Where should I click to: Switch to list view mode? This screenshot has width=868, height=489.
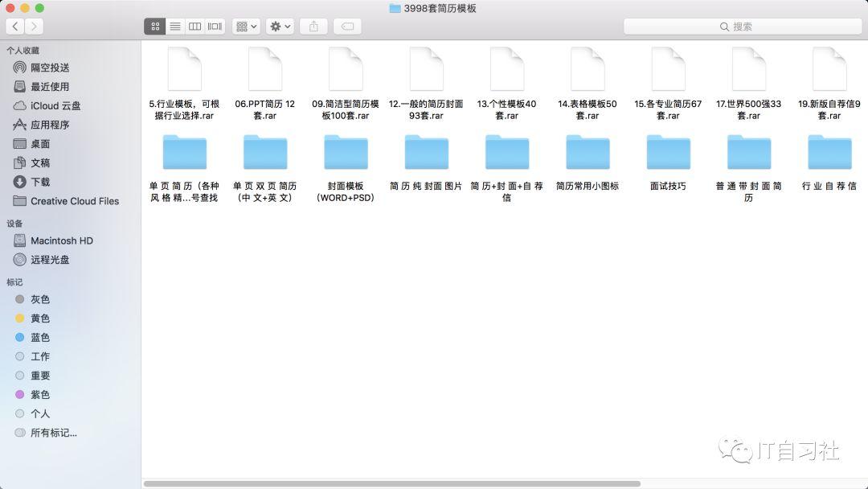(x=174, y=26)
